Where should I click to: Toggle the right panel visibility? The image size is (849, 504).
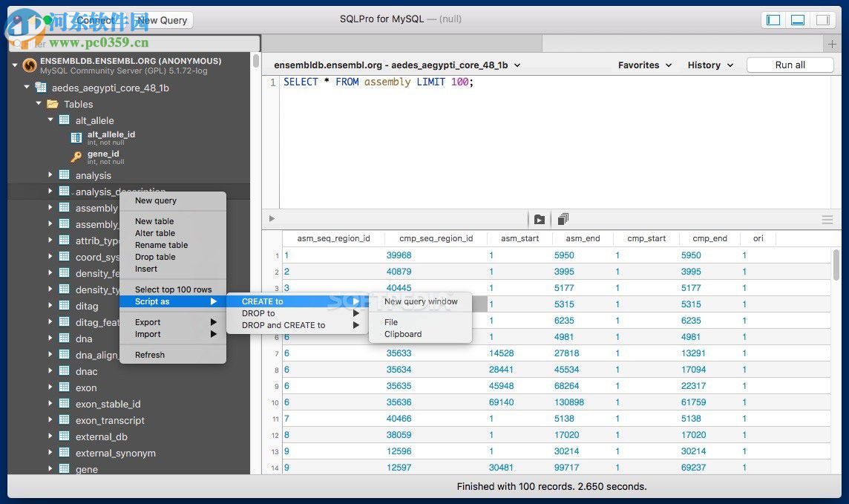822,20
